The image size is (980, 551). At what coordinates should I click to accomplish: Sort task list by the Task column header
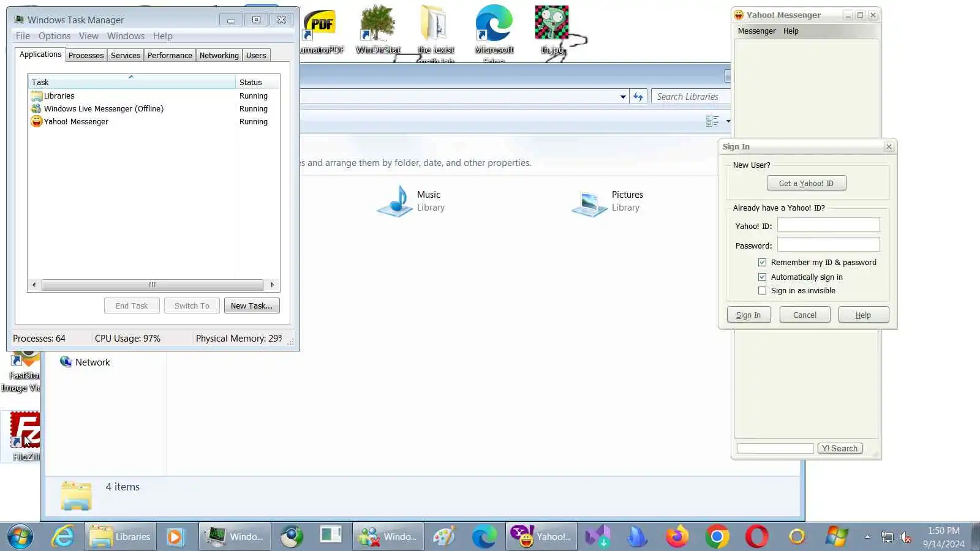click(x=131, y=82)
